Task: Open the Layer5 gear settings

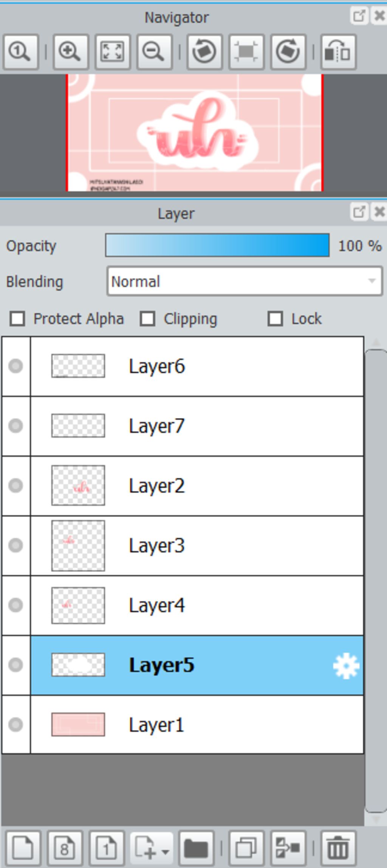Action: (x=346, y=666)
